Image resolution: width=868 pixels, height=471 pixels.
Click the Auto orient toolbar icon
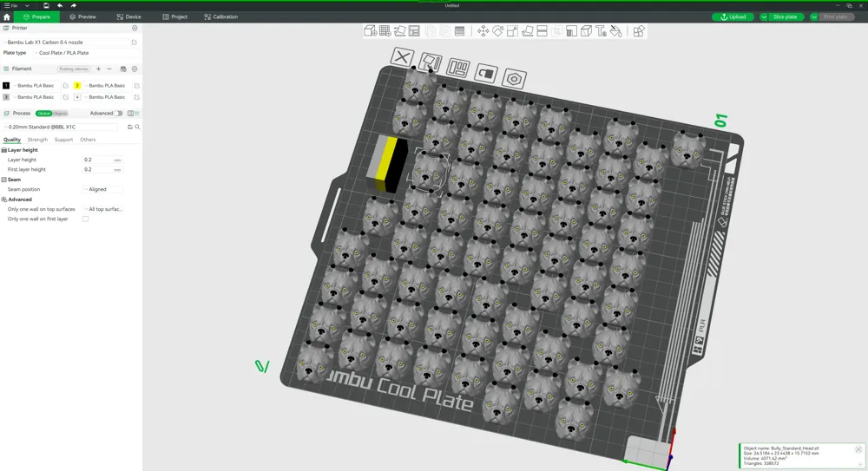[x=399, y=31]
